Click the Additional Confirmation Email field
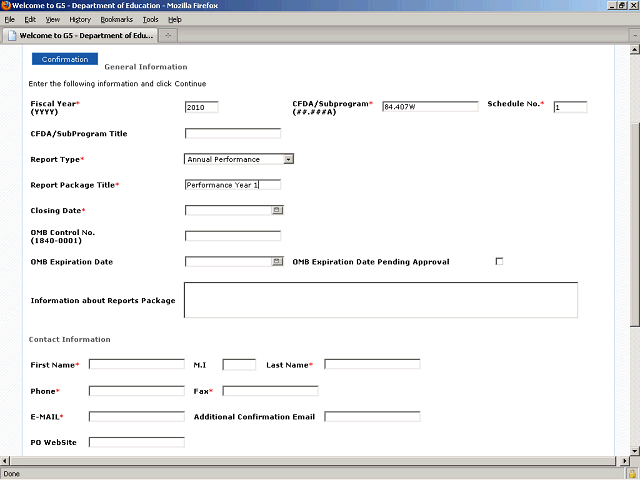The height and width of the screenshot is (480, 640). point(372,417)
